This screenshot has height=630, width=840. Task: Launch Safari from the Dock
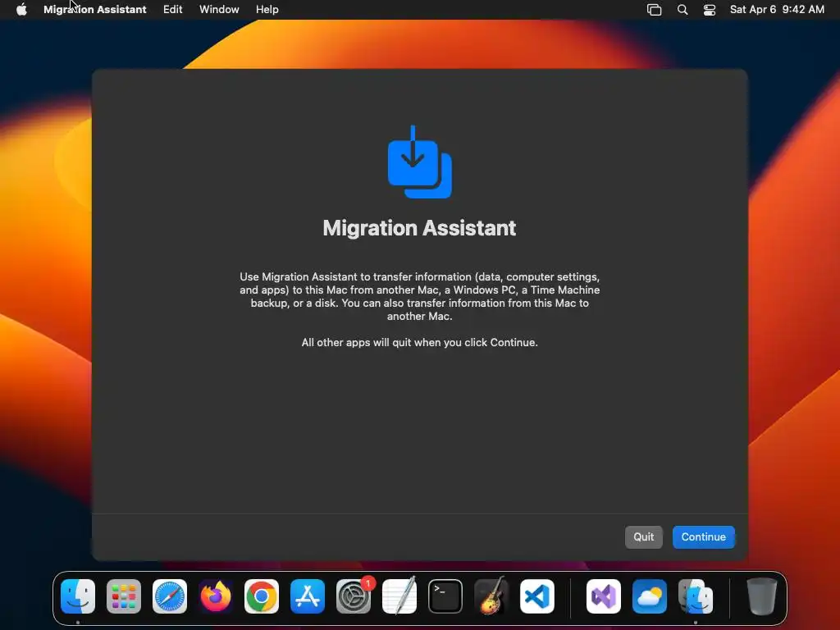click(x=170, y=596)
